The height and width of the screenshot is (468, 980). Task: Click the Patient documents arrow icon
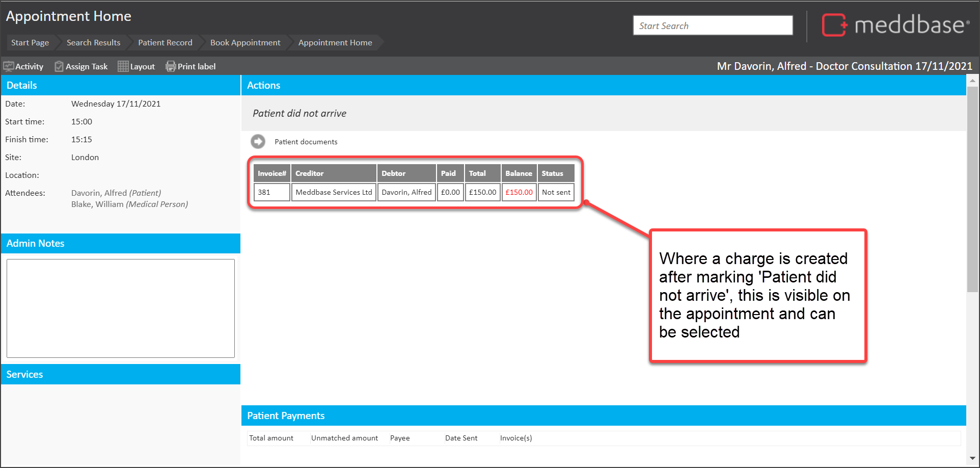tap(258, 141)
